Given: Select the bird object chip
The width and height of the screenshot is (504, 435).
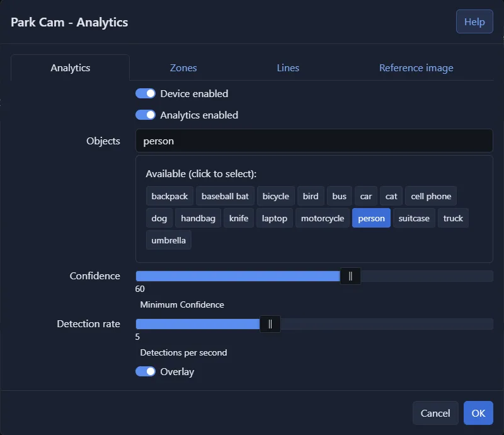Looking at the screenshot, I should pos(311,196).
